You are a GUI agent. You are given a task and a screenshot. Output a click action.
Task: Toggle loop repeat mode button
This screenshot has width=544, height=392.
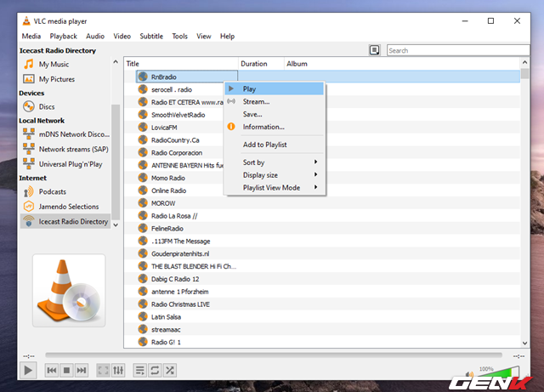pyautogui.click(x=155, y=371)
